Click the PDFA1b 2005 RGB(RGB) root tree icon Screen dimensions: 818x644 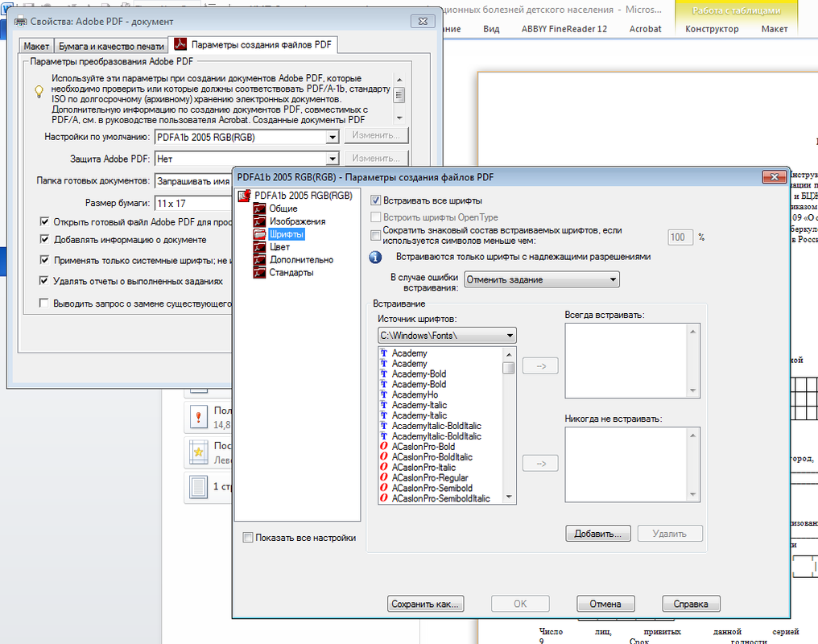tap(244, 196)
